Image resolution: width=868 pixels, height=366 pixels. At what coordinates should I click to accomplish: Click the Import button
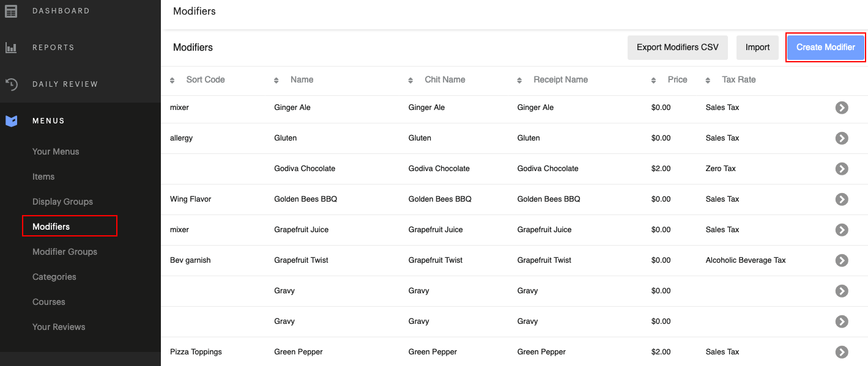[x=757, y=47]
